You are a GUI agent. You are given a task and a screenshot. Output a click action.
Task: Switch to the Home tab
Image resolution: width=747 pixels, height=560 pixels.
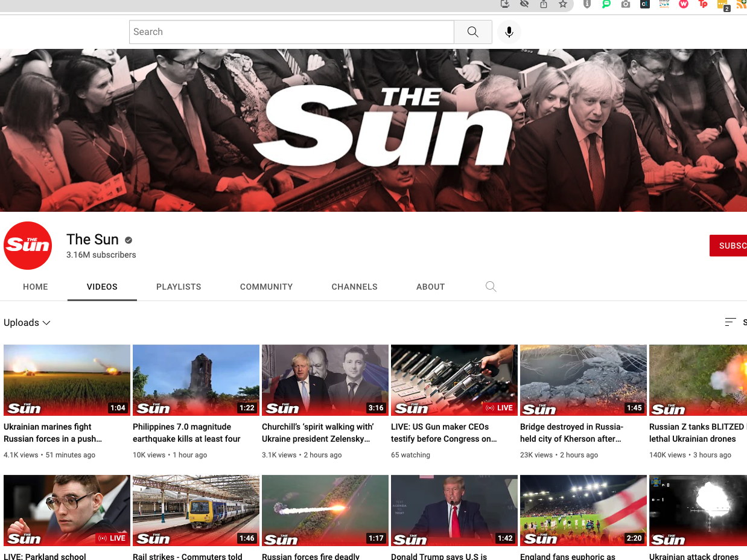36,287
